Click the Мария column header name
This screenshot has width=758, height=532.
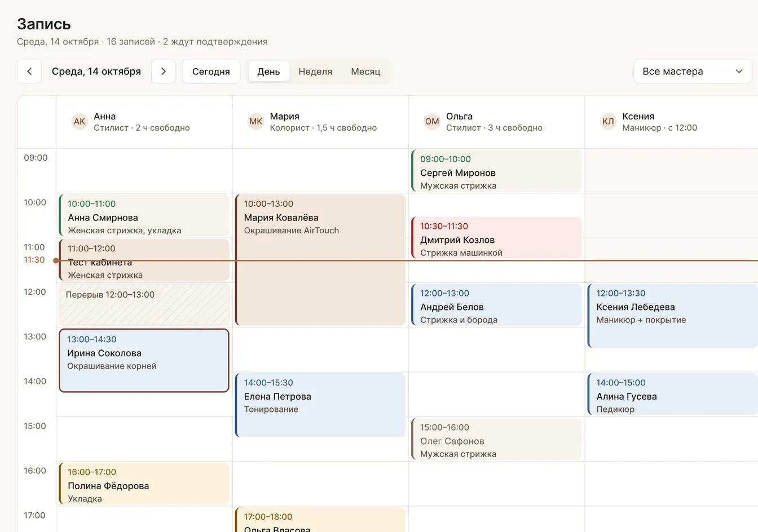[285, 116]
